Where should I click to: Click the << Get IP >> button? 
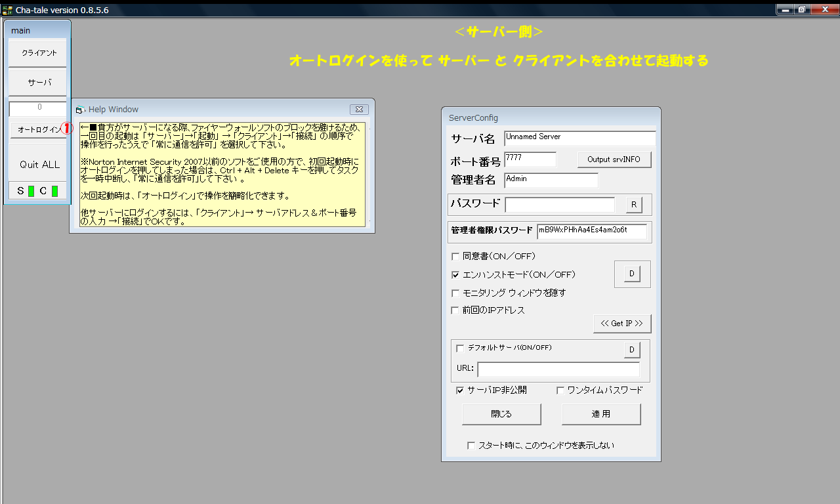[x=621, y=324]
